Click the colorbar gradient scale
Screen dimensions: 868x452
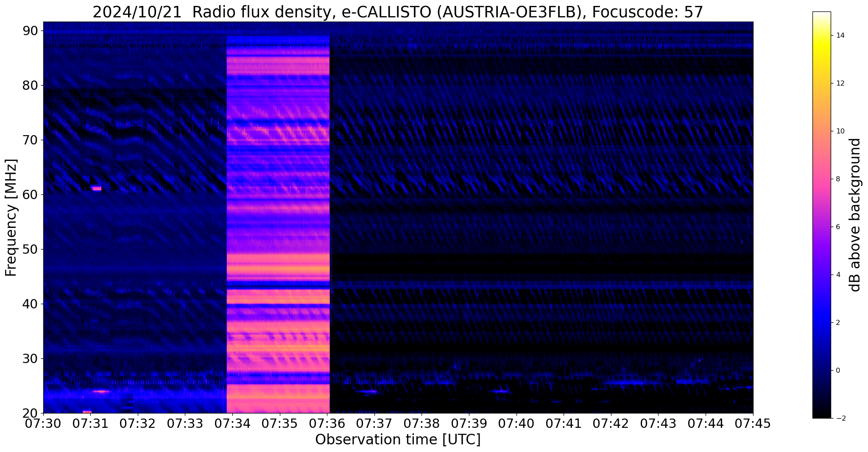(x=821, y=215)
